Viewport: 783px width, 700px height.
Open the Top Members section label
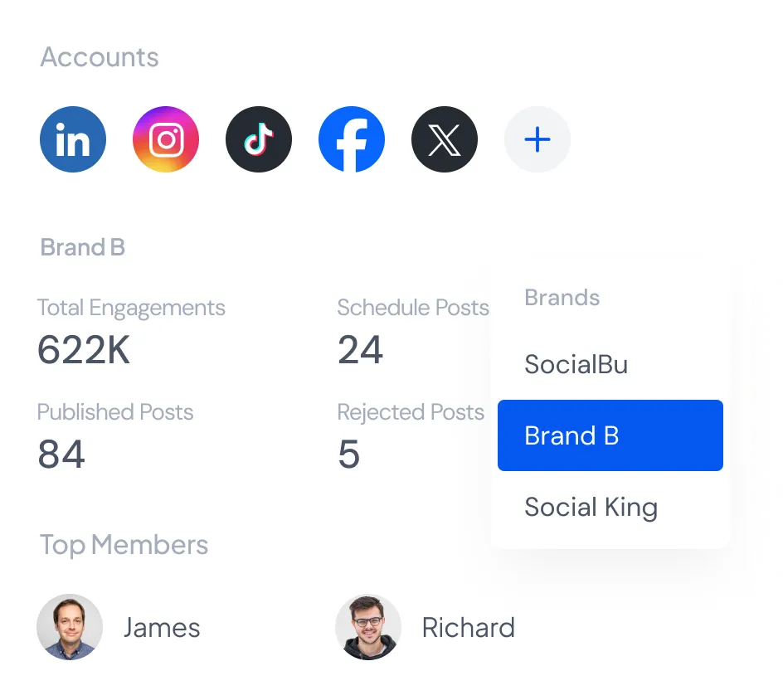tap(124, 545)
